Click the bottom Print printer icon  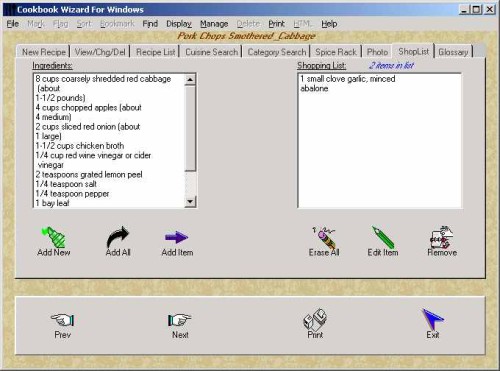coord(315,319)
